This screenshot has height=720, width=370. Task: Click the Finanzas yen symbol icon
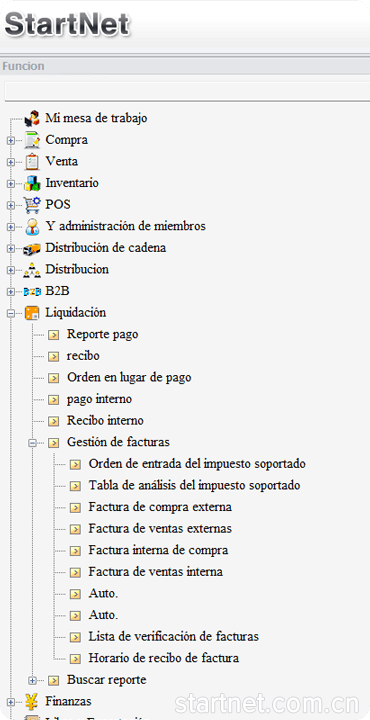point(32,701)
